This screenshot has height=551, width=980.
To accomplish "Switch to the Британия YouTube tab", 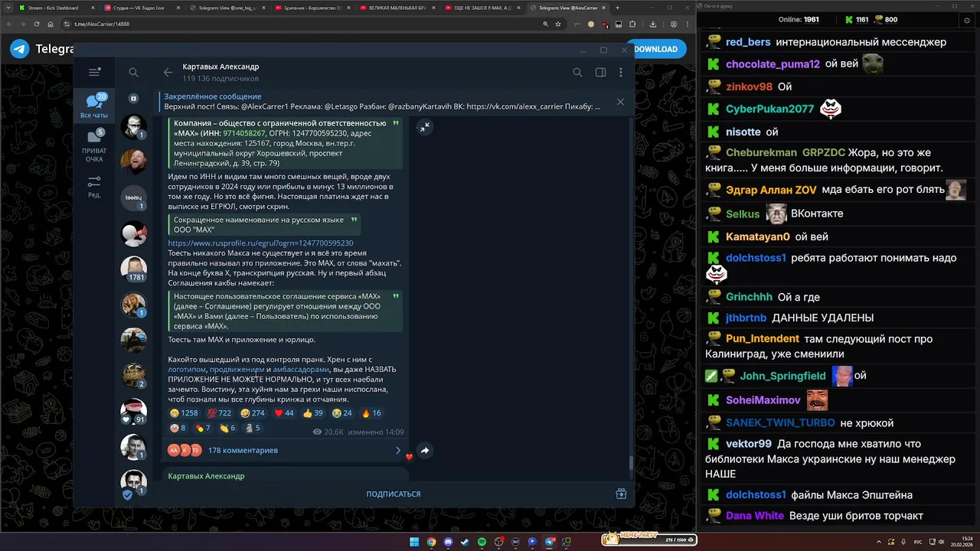I will tap(314, 8).
